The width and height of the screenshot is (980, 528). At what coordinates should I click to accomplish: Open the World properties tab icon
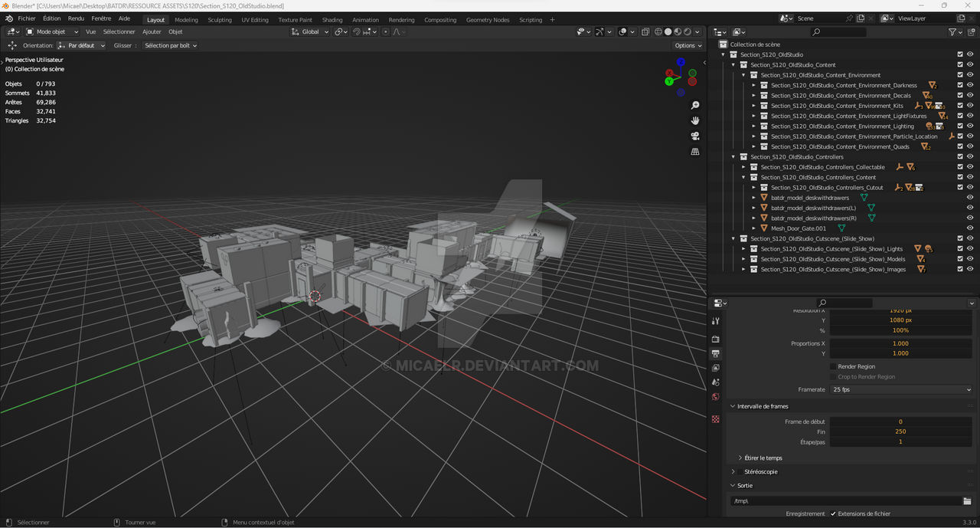point(715,397)
